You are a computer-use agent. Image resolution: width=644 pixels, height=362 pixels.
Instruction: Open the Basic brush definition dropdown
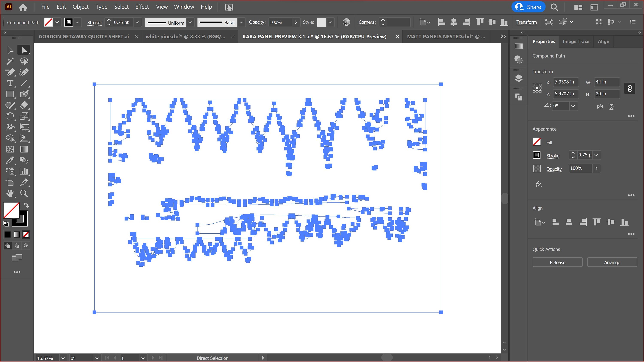point(241,22)
